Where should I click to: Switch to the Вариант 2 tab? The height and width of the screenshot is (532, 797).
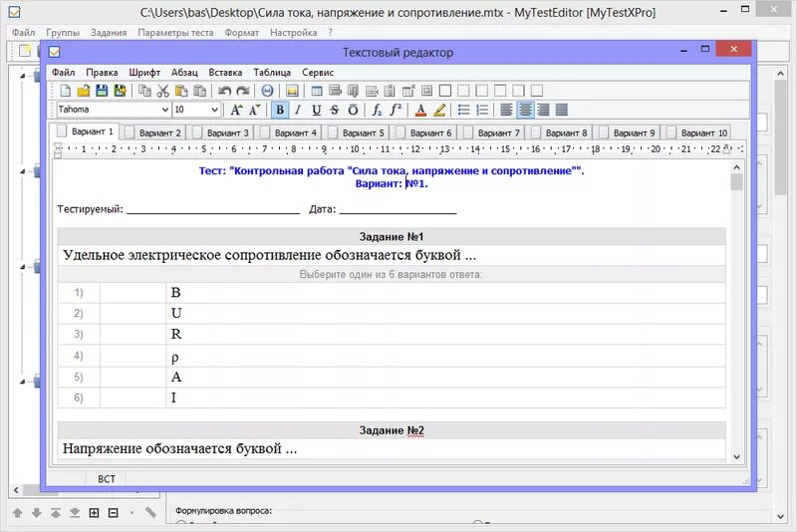click(154, 133)
